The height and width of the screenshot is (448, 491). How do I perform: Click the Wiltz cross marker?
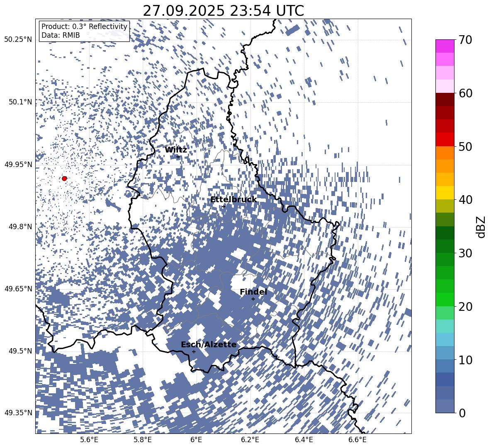click(x=178, y=157)
